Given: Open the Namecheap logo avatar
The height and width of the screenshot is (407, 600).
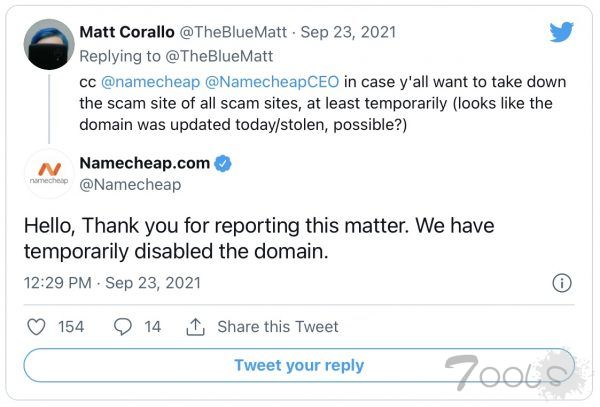Looking at the screenshot, I should click(49, 174).
